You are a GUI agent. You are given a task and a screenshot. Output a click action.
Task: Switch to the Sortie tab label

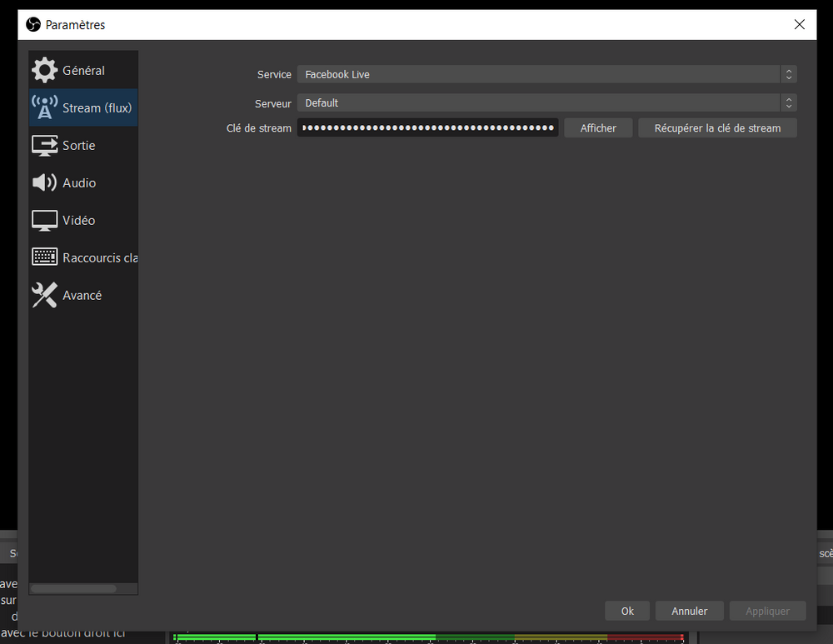tap(78, 145)
